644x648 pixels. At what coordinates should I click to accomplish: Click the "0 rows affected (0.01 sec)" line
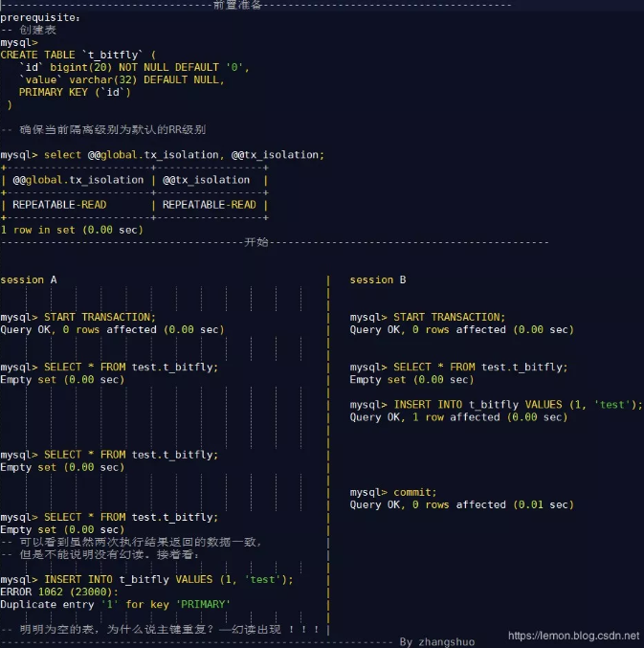point(462,505)
